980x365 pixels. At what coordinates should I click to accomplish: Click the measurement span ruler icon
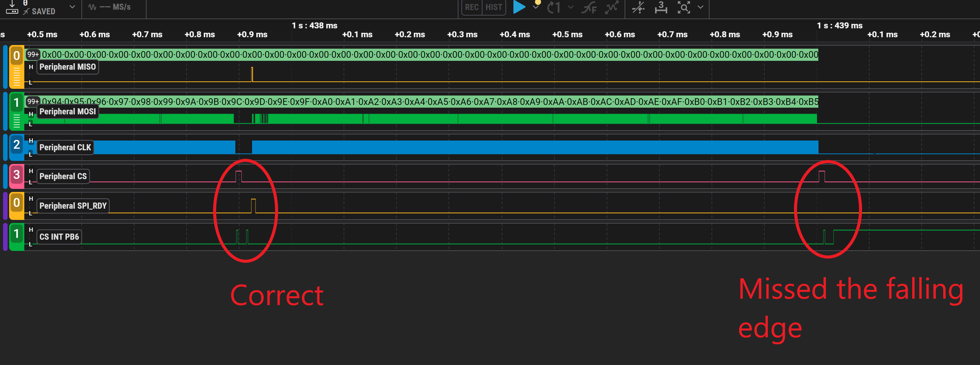point(661,7)
